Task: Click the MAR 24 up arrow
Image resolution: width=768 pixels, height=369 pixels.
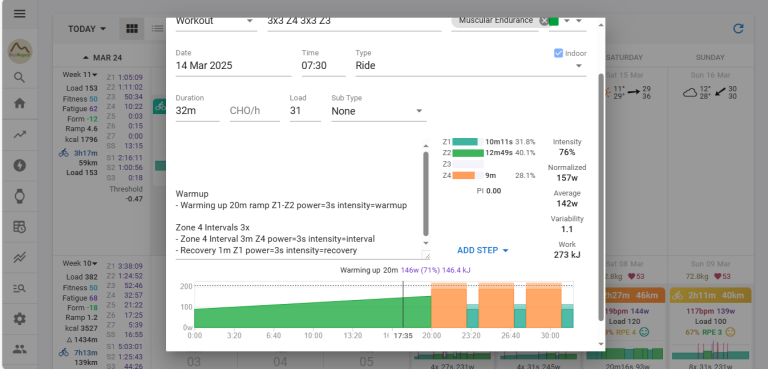Action: (86, 58)
